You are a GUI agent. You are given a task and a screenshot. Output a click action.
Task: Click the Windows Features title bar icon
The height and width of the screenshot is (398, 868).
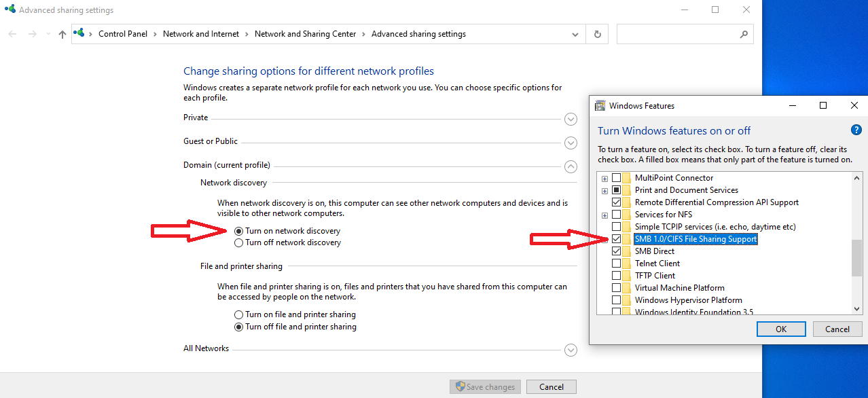click(x=600, y=106)
